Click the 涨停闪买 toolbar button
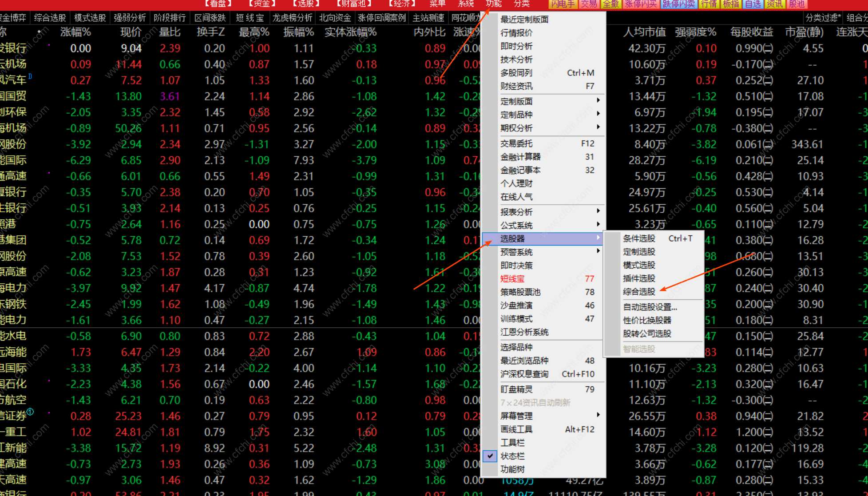The width and height of the screenshot is (868, 496). (x=641, y=4)
